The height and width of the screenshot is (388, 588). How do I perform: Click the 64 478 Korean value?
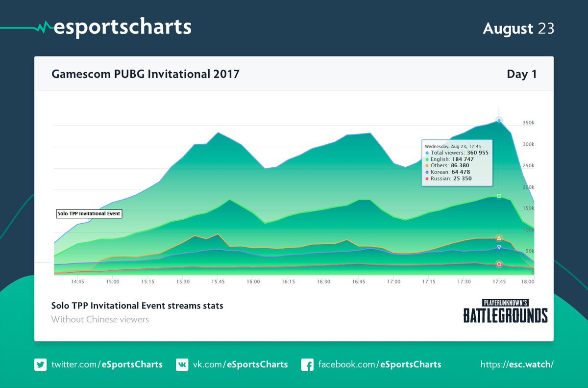click(461, 172)
